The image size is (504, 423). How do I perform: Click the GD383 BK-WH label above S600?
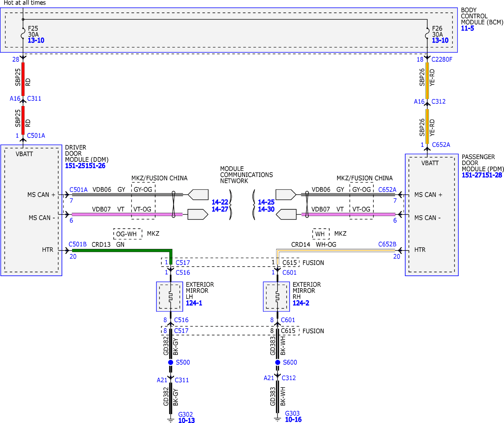278,346
